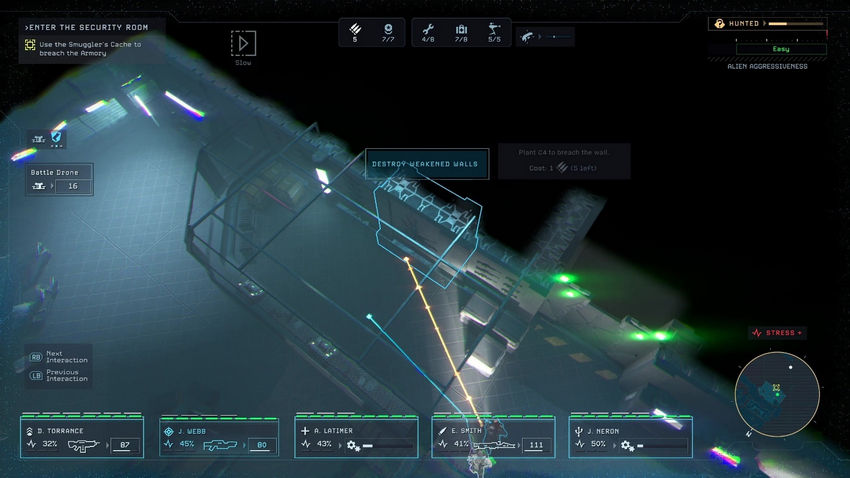The width and height of the screenshot is (850, 478).
Task: Click the C4 cost icon in tooltip
Action: click(x=562, y=168)
